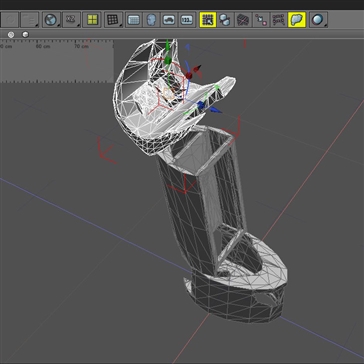
Task: Toggle the crossed-out grid plane button
Action: [244, 20]
